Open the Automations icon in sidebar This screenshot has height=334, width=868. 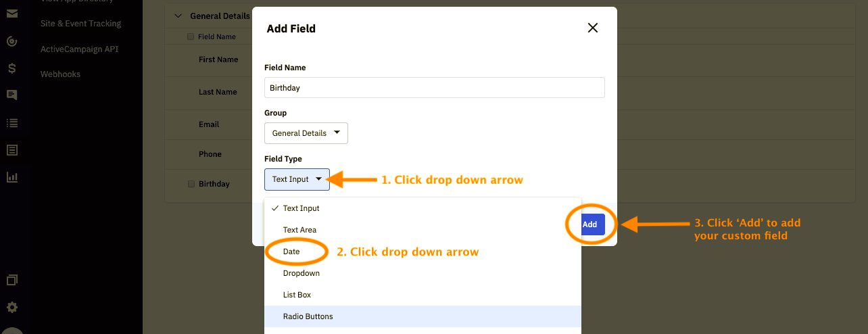coord(11,41)
